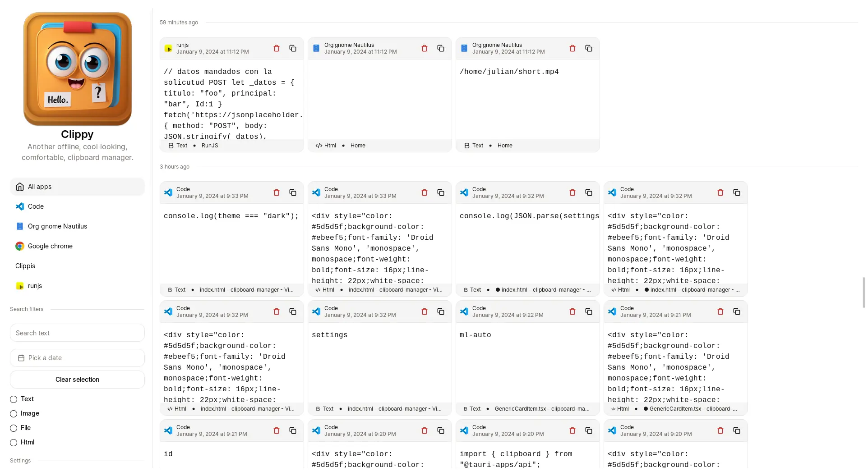Click the calendar icon in Pick a date
Image resolution: width=868 pixels, height=476 pixels.
[21, 358]
